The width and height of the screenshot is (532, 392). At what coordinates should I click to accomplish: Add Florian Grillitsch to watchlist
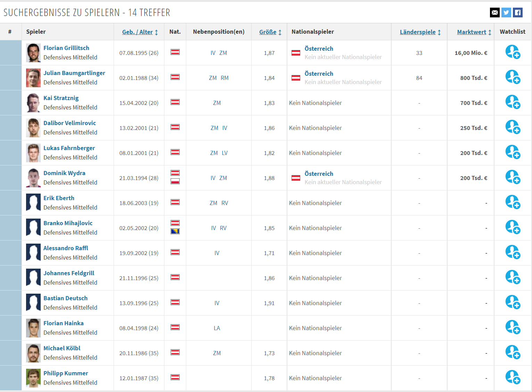(513, 52)
